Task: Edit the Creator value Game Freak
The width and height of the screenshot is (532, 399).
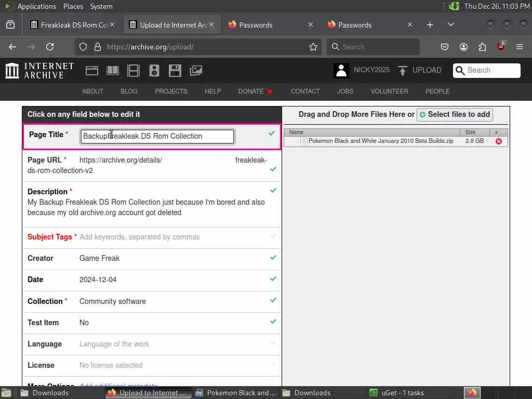Action: 99,258
